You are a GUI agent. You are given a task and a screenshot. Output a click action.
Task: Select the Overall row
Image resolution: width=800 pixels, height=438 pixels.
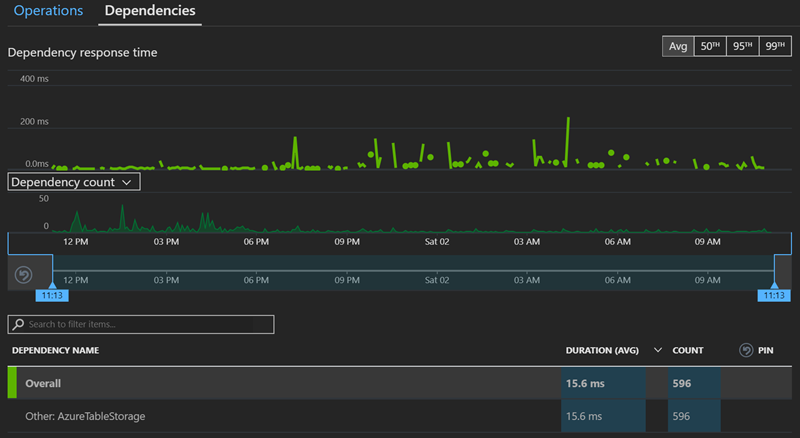(x=399, y=383)
